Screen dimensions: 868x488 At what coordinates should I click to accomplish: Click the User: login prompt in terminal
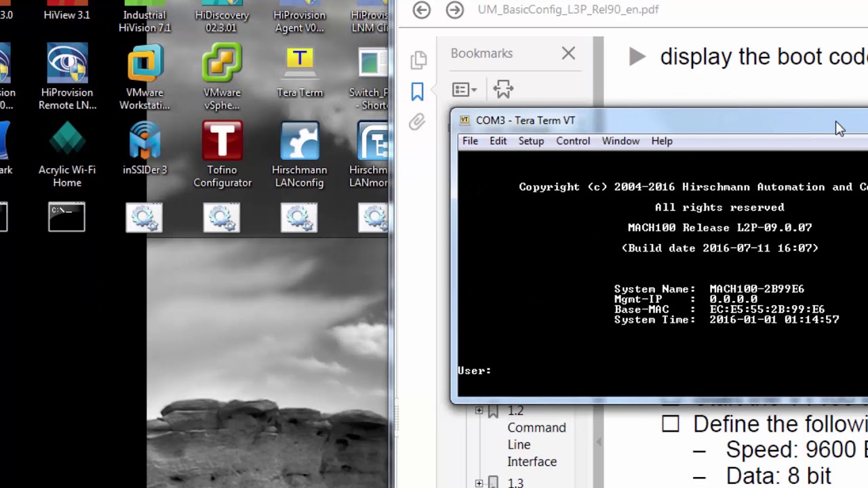pos(474,371)
